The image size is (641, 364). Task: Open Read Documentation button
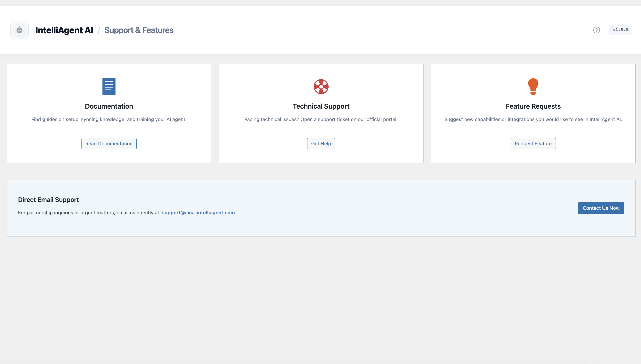coord(109,143)
